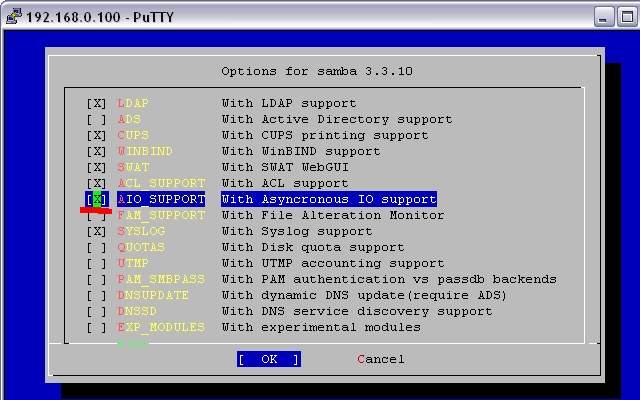Enable the QUOTAS checkbox
Image resolution: width=640 pixels, height=400 pixels.
coord(96,247)
